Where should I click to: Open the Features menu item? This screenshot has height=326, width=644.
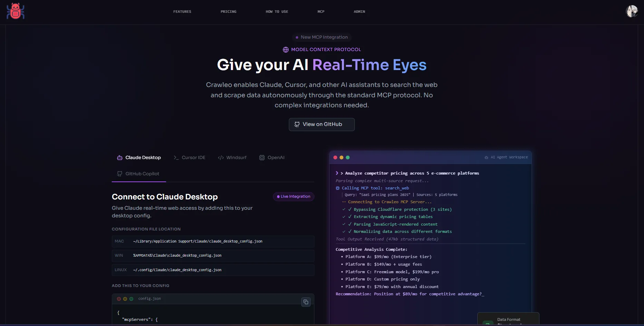182,12
